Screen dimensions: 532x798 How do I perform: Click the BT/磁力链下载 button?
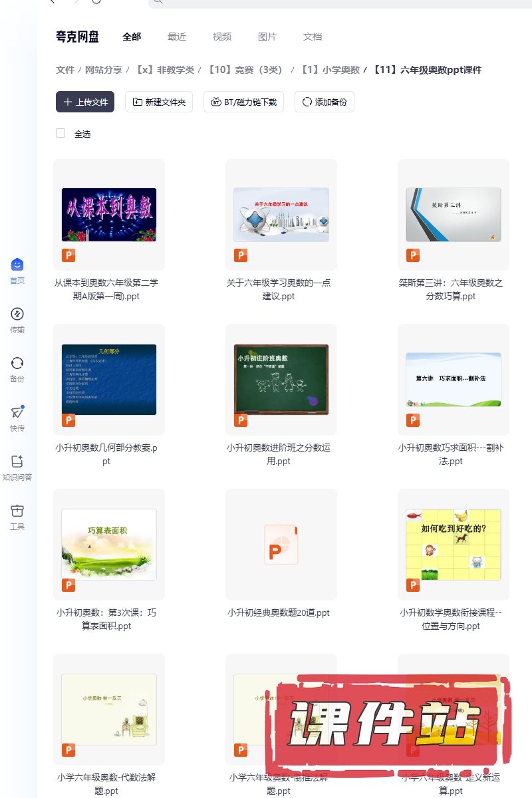[244, 102]
